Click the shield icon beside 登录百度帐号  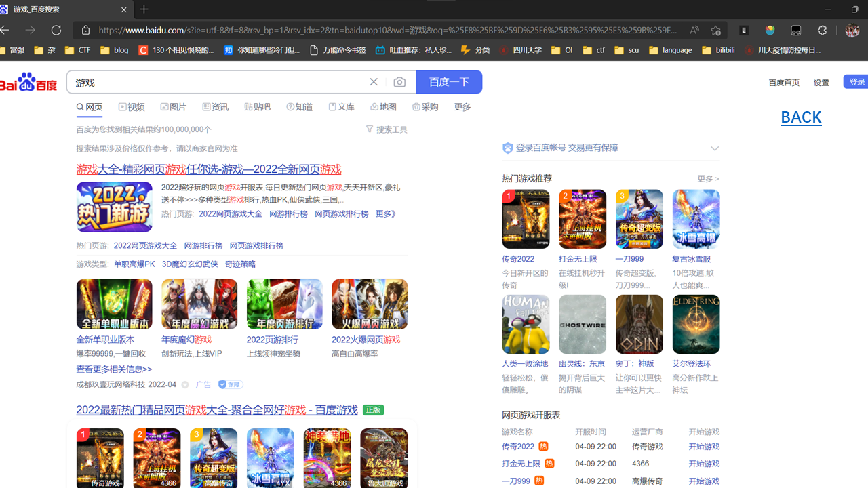coord(507,148)
